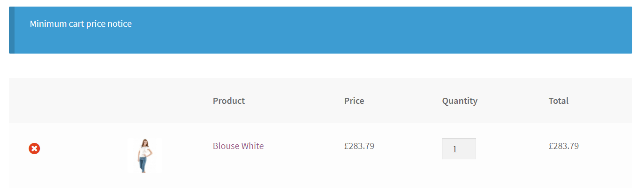Image resolution: width=644 pixels, height=188 pixels.
Task: Remove Blouse White with the red X icon
Action: (34, 149)
